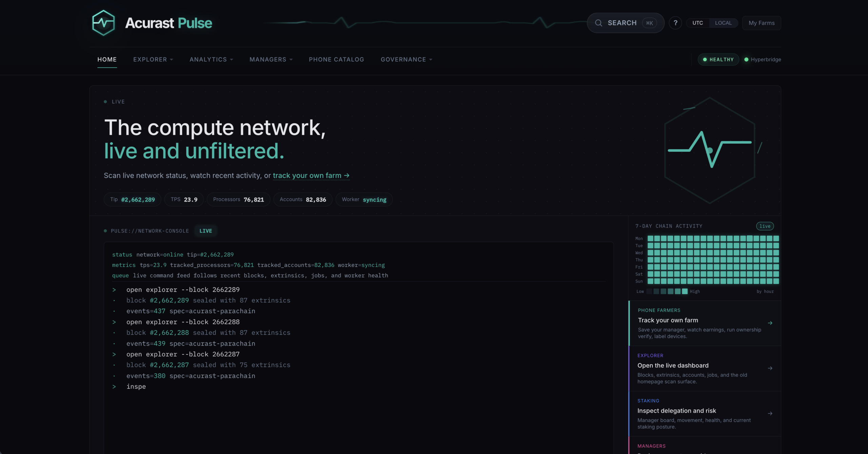
Task: Click the live badge on chain activity
Action: point(765,226)
